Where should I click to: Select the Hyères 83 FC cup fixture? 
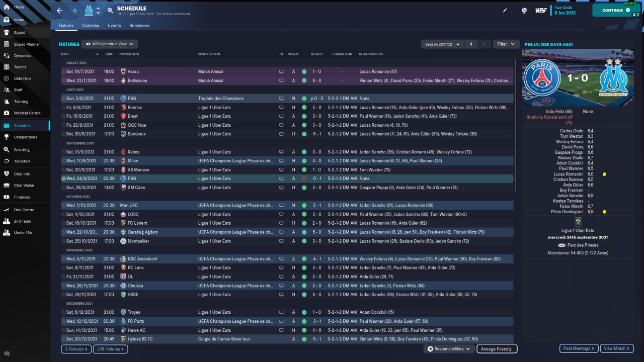pos(287,339)
